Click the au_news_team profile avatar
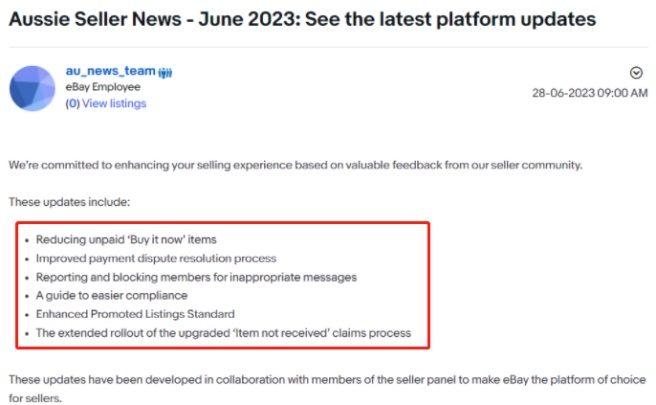Viewport: 656px width, 405px height. pyautogui.click(x=34, y=89)
